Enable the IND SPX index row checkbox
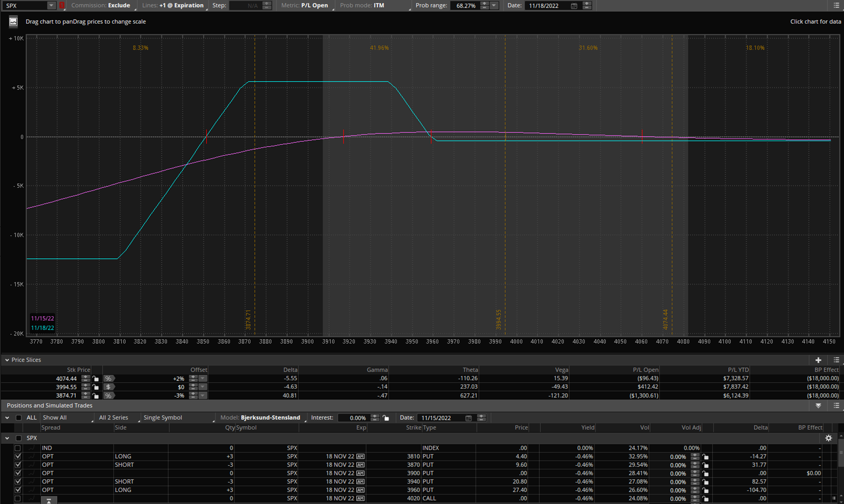 pos(18,448)
